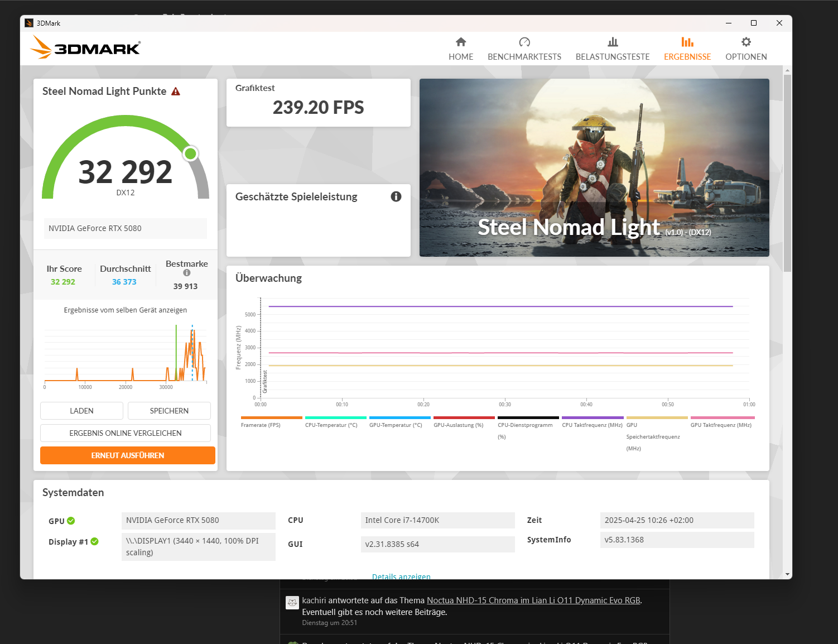Click the avatar icon beside kachiri post in background
Screen dimensions: 838x644
coord(292,603)
